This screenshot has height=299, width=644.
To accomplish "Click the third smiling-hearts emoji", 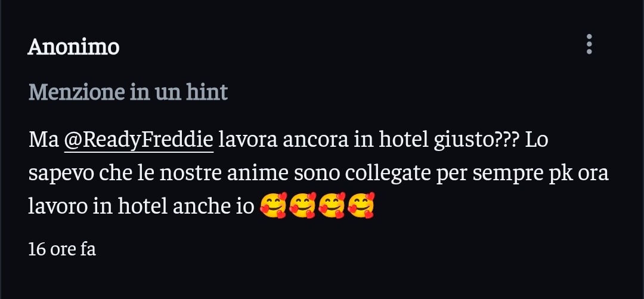I will coord(332,205).
